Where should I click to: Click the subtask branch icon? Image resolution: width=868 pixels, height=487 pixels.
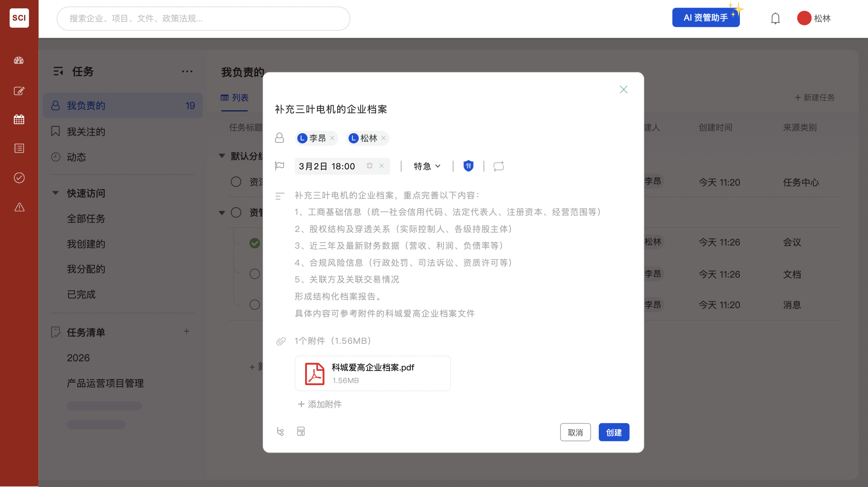pos(280,431)
